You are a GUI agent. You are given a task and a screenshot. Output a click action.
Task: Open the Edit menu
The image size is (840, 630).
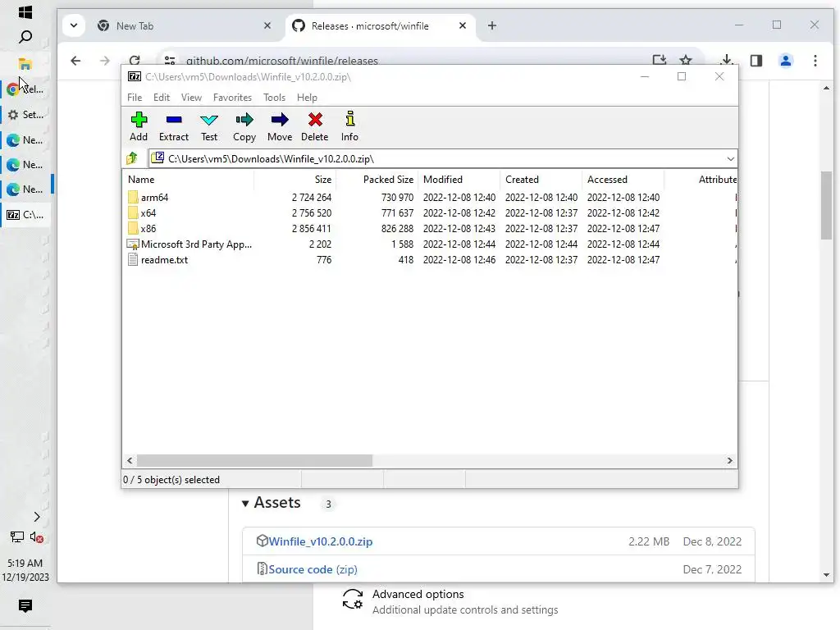[162, 98]
